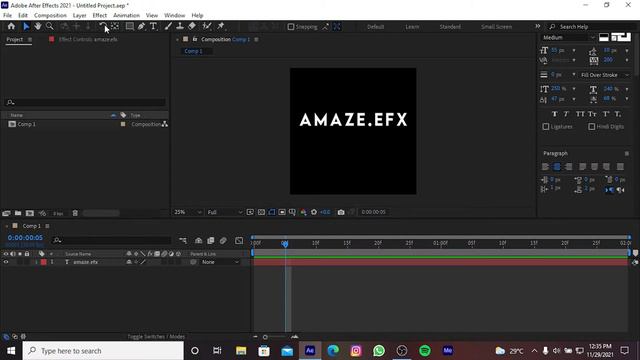Enable the Snapping checkbox
The width and height of the screenshot is (640, 360).
[x=291, y=27]
